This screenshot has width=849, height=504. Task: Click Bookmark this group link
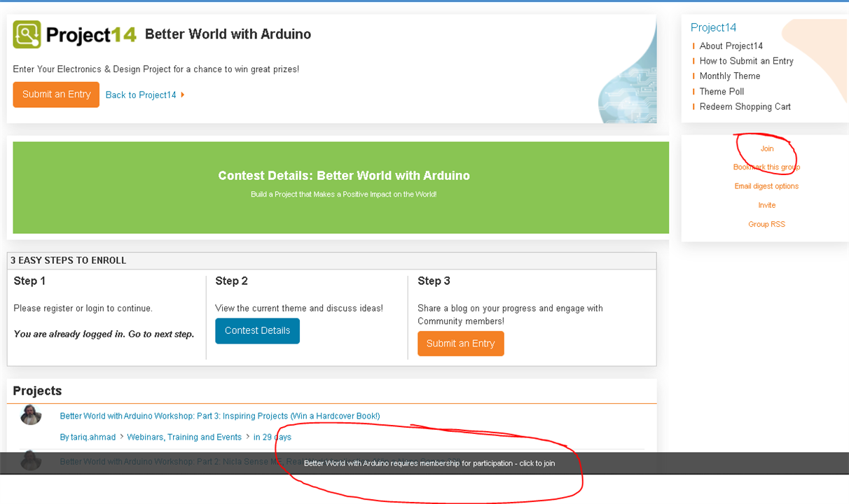pyautogui.click(x=766, y=167)
